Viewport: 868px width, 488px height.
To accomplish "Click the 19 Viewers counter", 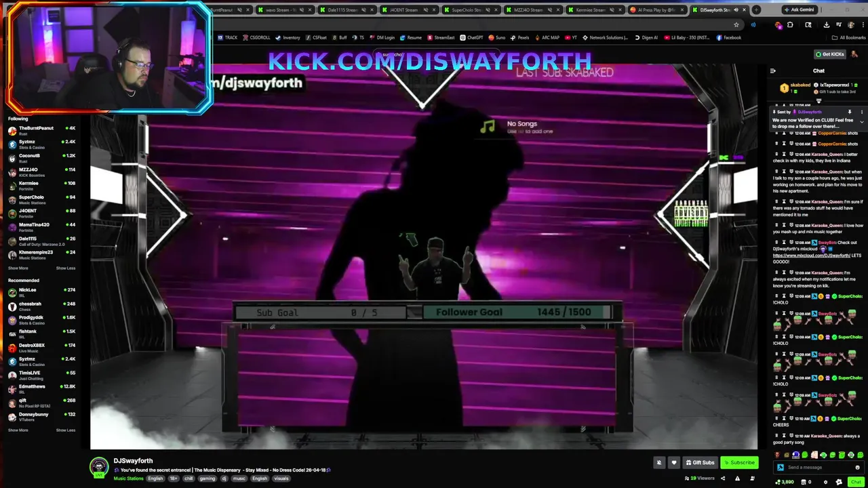I will 700,479.
